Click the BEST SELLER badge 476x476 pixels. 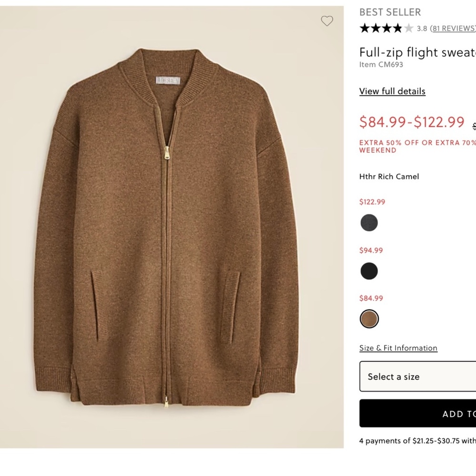[390, 12]
